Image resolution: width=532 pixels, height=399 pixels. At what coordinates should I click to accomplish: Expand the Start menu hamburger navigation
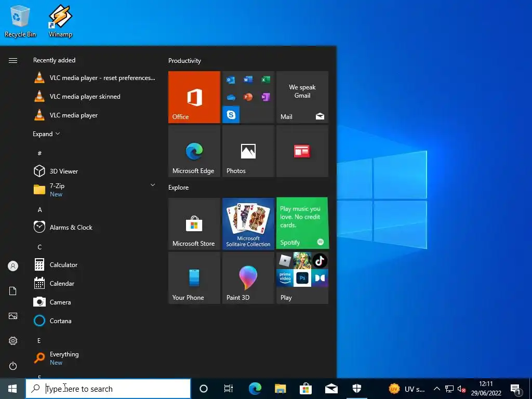tap(13, 60)
